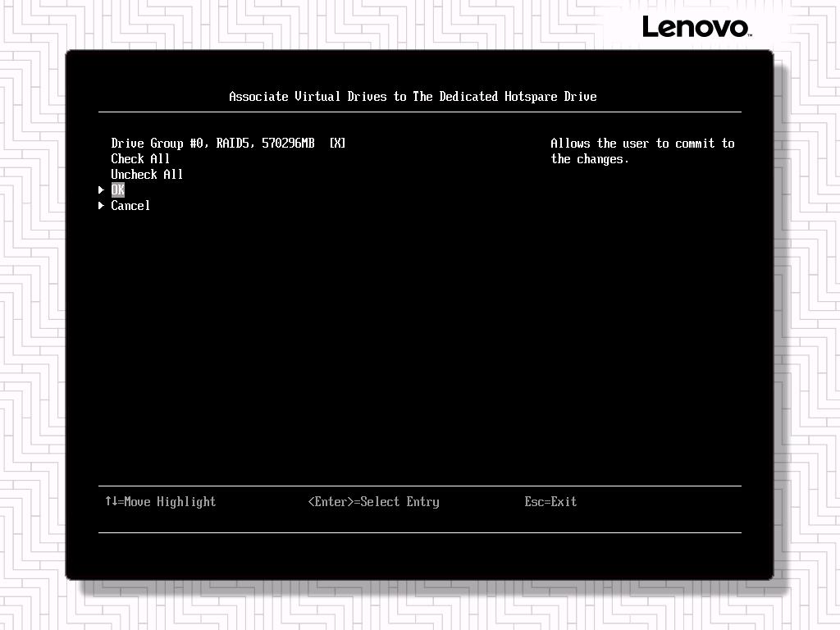The height and width of the screenshot is (630, 840).
Task: Click the empty black area of the panel
Action: pos(410,345)
